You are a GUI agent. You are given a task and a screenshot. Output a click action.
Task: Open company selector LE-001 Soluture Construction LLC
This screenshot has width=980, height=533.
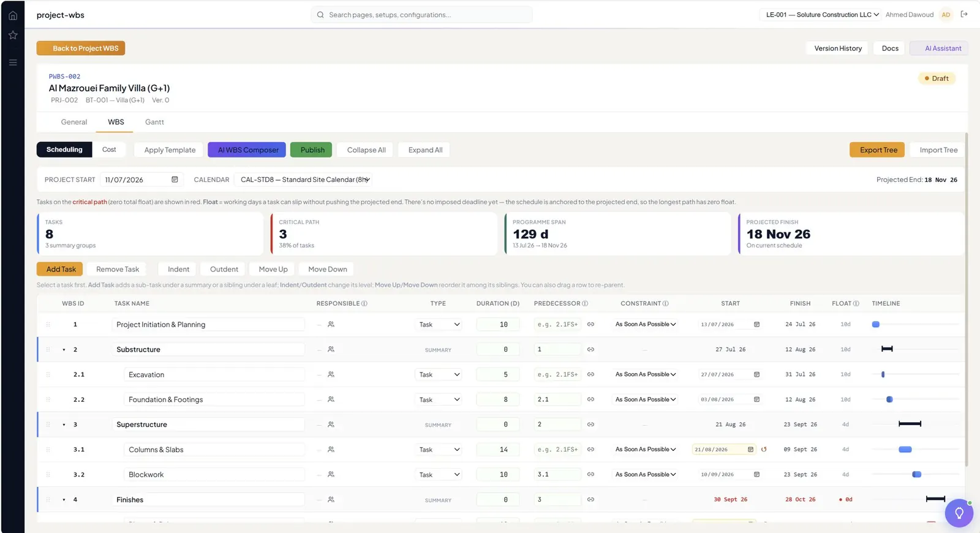click(x=821, y=15)
